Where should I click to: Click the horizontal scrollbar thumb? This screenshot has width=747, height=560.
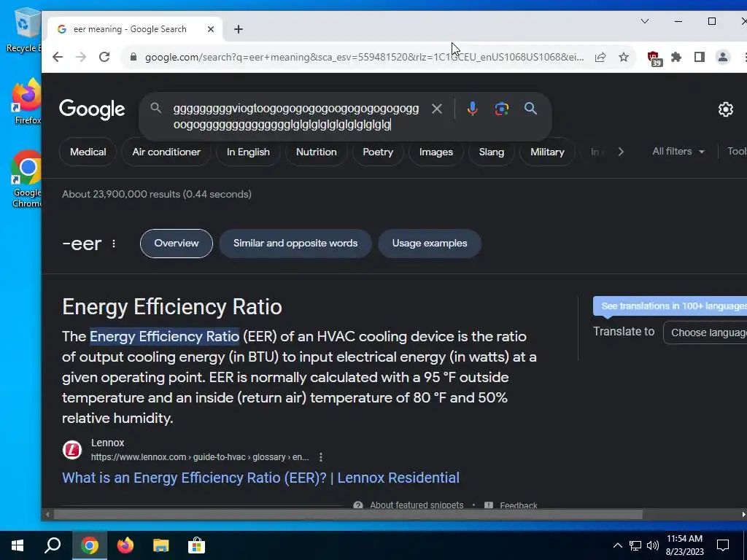348,515
